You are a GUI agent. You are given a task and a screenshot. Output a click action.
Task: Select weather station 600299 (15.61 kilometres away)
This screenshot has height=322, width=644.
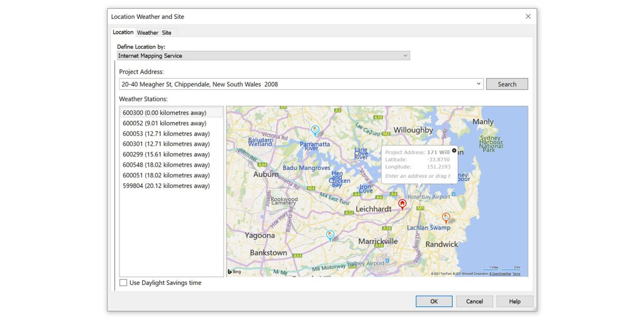pyautogui.click(x=171, y=155)
